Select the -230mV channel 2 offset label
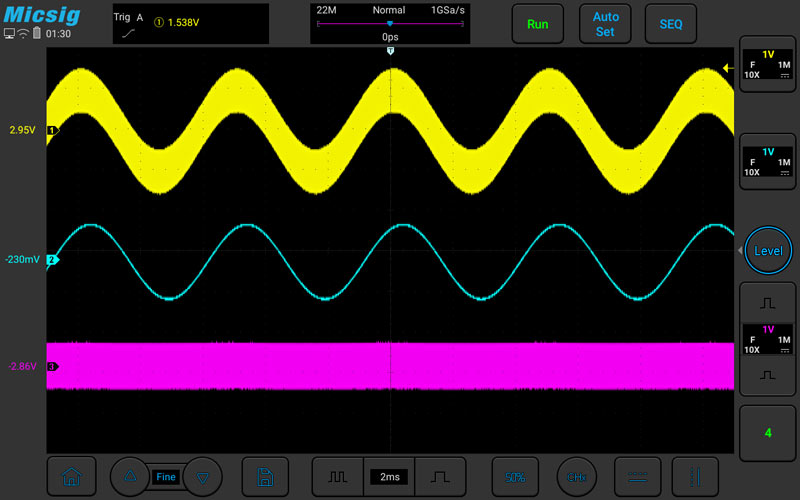Viewport: 800px width, 500px height. [x=22, y=260]
